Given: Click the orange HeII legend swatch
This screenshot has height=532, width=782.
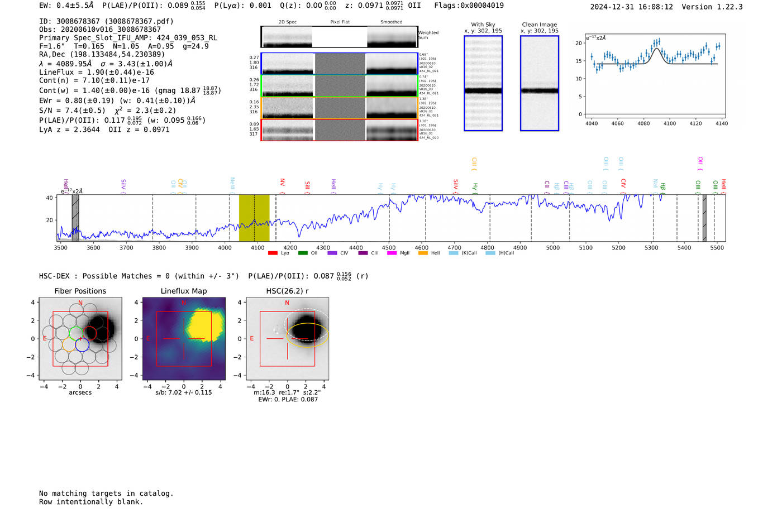Looking at the screenshot, I should [x=423, y=253].
